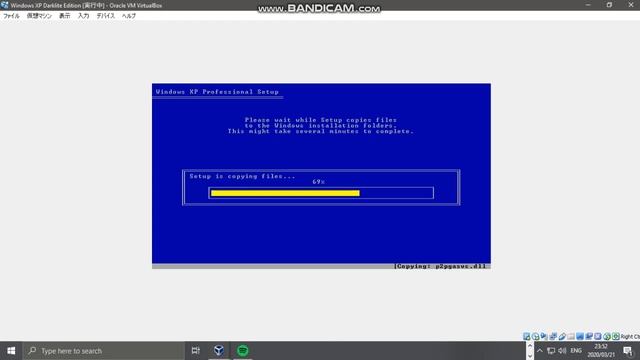Open the 入力 menu
Viewport: 640px width, 360px height.
click(83, 16)
